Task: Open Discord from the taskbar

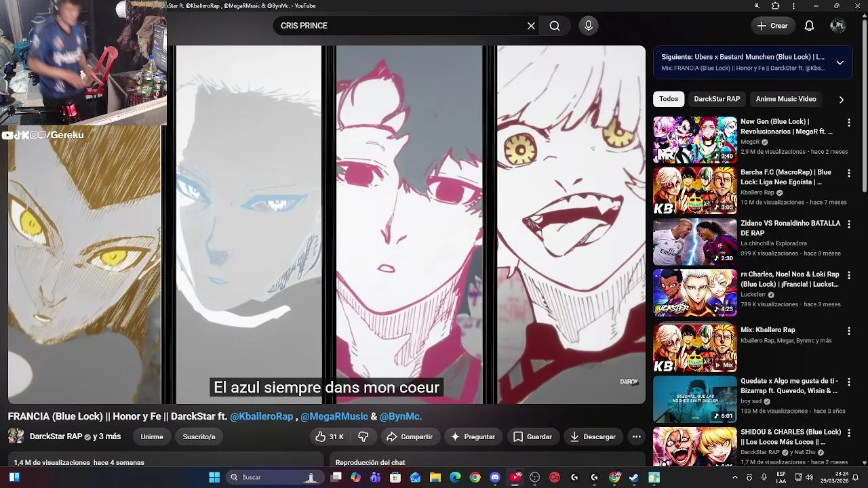Action: pos(495,477)
